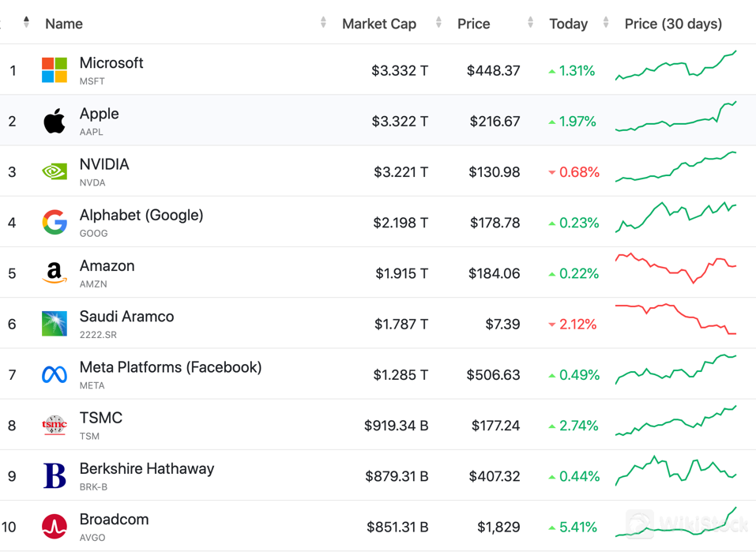View Saudi Aramco 30-day price chart
Viewport: 756px width, 552px height.
click(x=675, y=319)
